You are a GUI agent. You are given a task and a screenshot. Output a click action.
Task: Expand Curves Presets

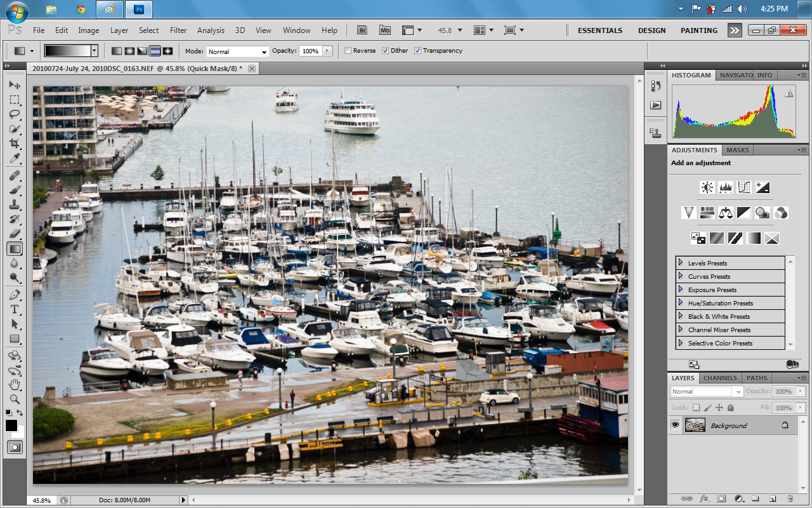click(681, 276)
